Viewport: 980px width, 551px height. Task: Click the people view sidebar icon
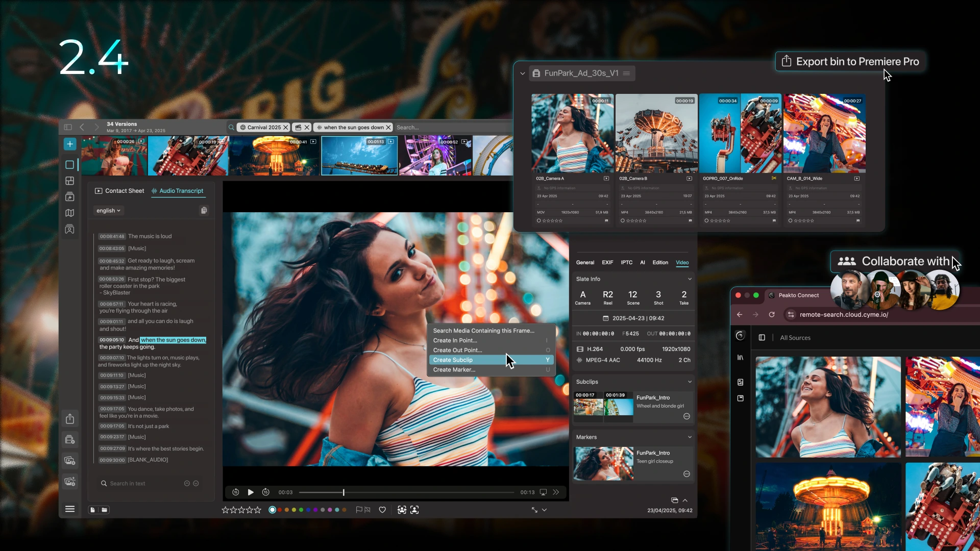70,230
